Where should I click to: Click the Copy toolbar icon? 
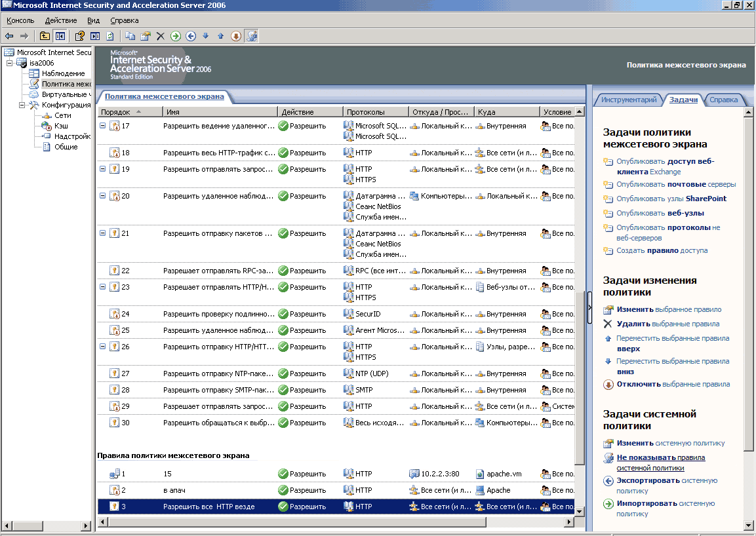(x=130, y=36)
